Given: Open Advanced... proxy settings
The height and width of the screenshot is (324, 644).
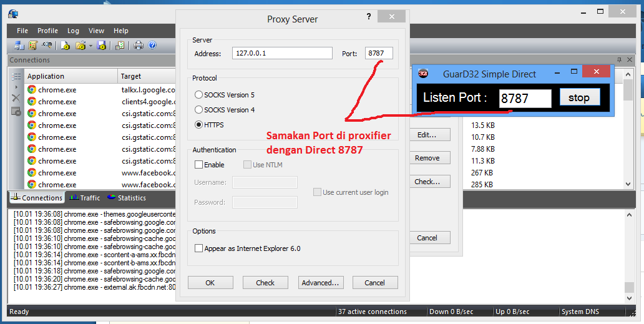Looking at the screenshot, I should [x=320, y=283].
